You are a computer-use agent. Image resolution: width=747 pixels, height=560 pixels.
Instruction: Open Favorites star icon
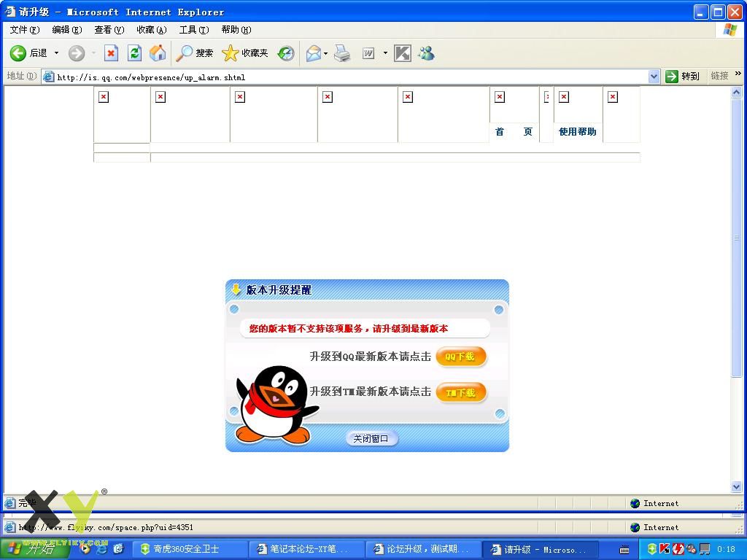pos(245,52)
